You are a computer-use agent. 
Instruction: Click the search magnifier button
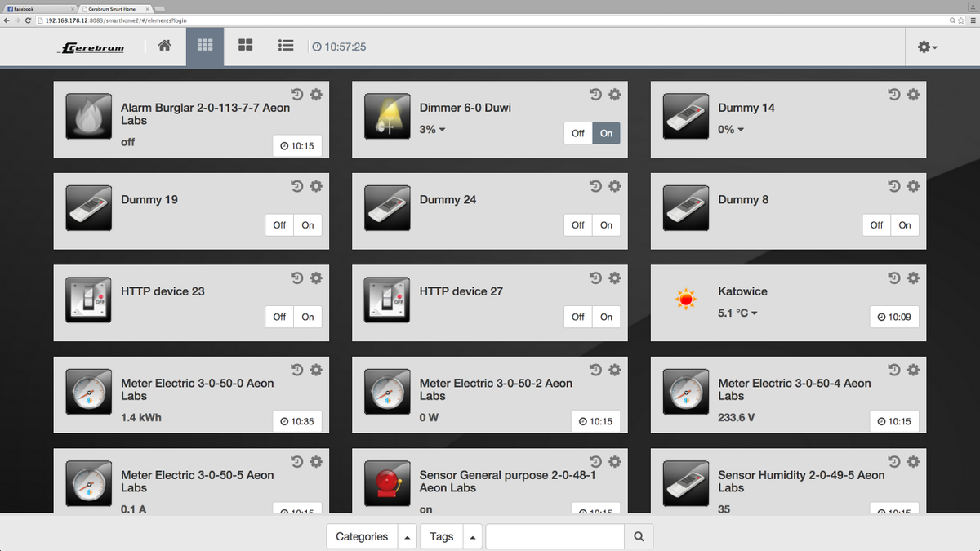coord(639,537)
